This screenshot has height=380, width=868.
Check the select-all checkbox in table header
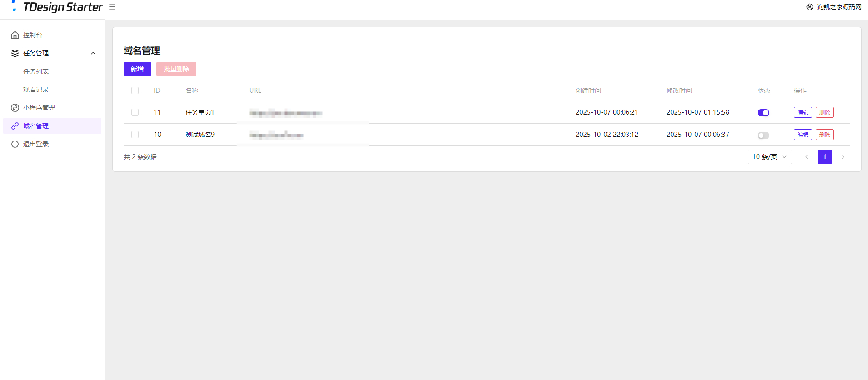pyautogui.click(x=135, y=90)
